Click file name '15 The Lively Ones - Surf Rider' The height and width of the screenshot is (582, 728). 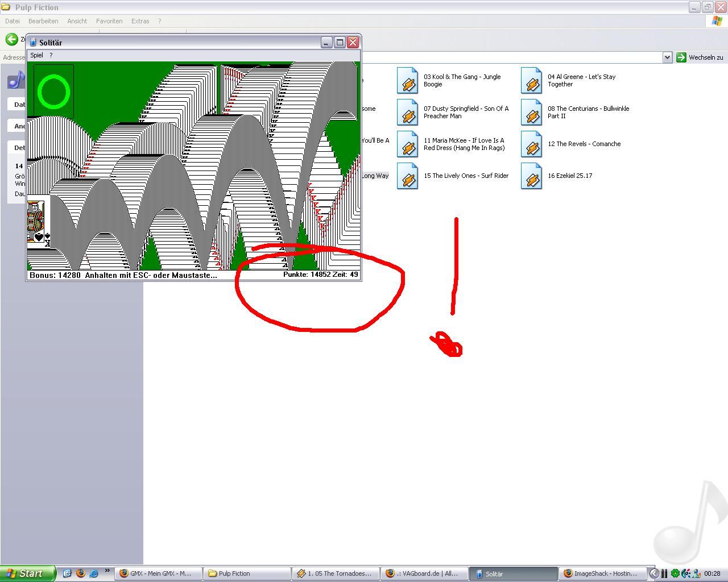click(466, 176)
